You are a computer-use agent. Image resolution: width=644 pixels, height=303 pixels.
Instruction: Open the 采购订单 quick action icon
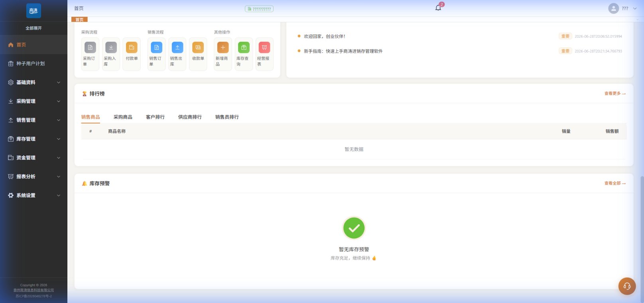tap(90, 47)
